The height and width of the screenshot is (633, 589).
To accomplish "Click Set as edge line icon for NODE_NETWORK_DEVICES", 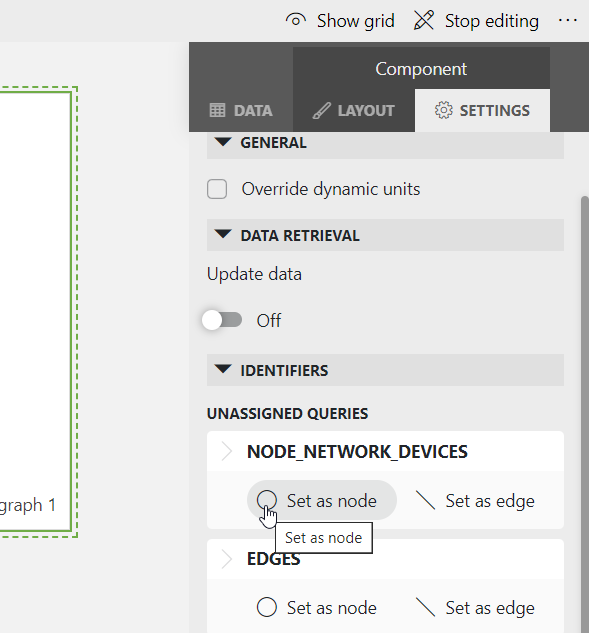I will [x=426, y=501].
